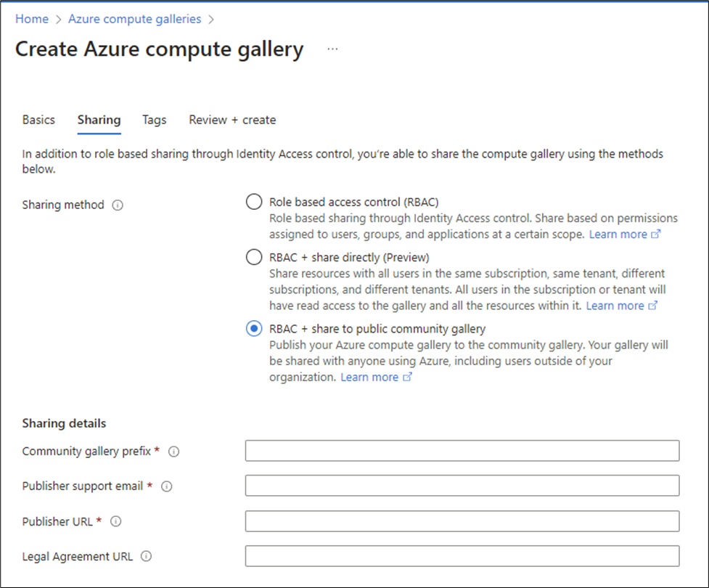Open the Review + create tab
The height and width of the screenshot is (588, 709).
(x=232, y=120)
